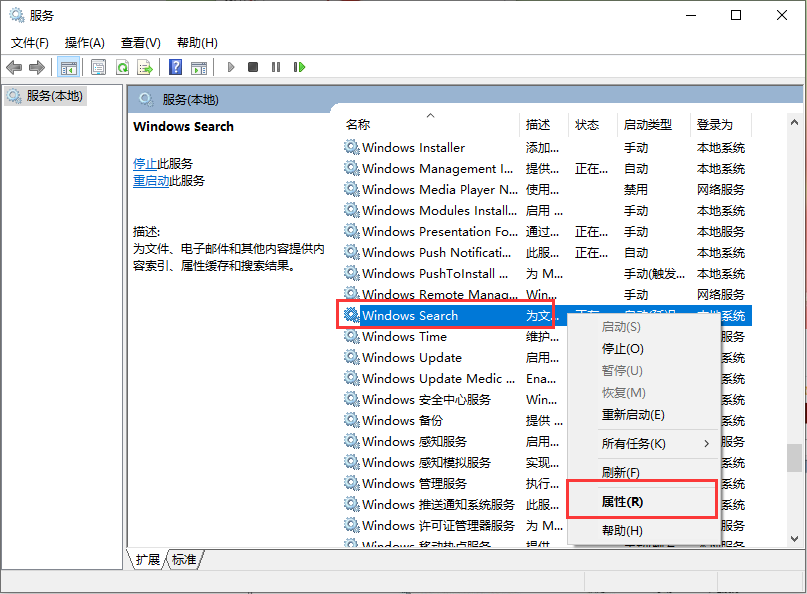Choose 重新启动(E) in context menu
This screenshot has height=594, width=807.
(643, 415)
